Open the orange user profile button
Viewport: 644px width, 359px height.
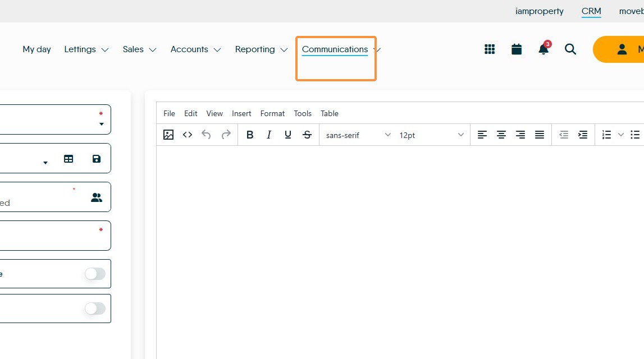[x=619, y=49]
